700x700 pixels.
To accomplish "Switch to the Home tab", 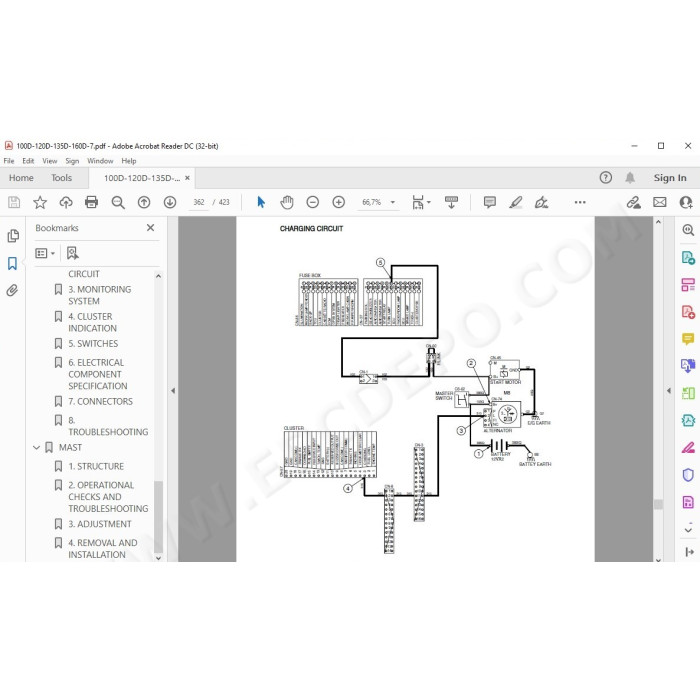I will (x=21, y=178).
